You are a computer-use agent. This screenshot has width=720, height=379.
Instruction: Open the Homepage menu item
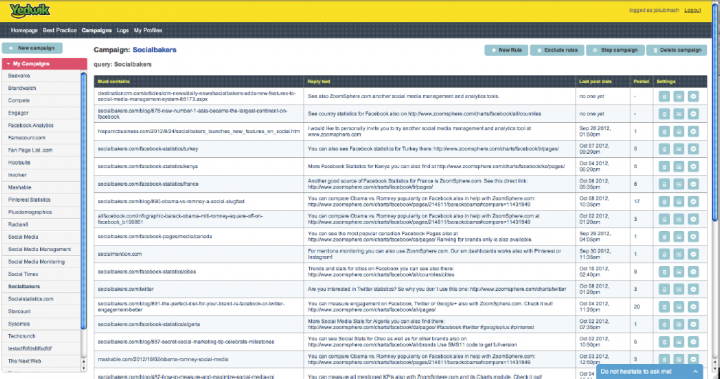(x=24, y=30)
